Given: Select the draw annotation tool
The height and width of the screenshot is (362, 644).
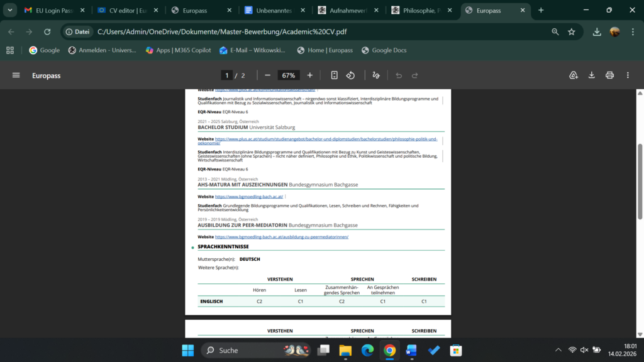Looking at the screenshot, I should [376, 75].
